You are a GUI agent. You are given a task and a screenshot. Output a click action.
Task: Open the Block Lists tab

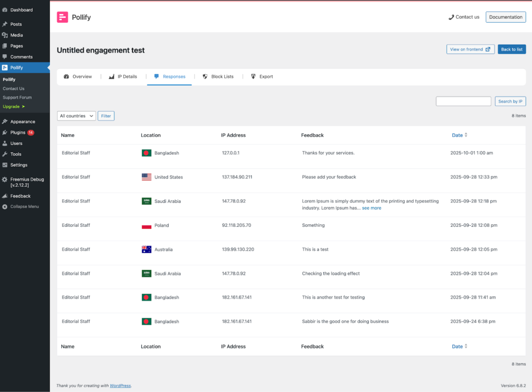218,76
